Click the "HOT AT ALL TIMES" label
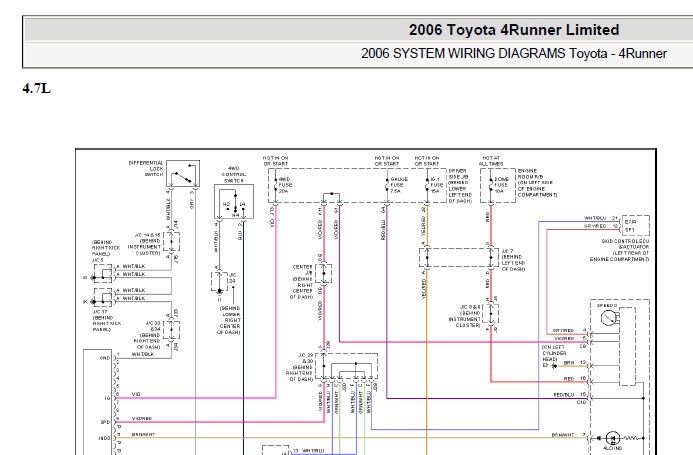Viewport: 693px width, 455px height. pyautogui.click(x=491, y=161)
